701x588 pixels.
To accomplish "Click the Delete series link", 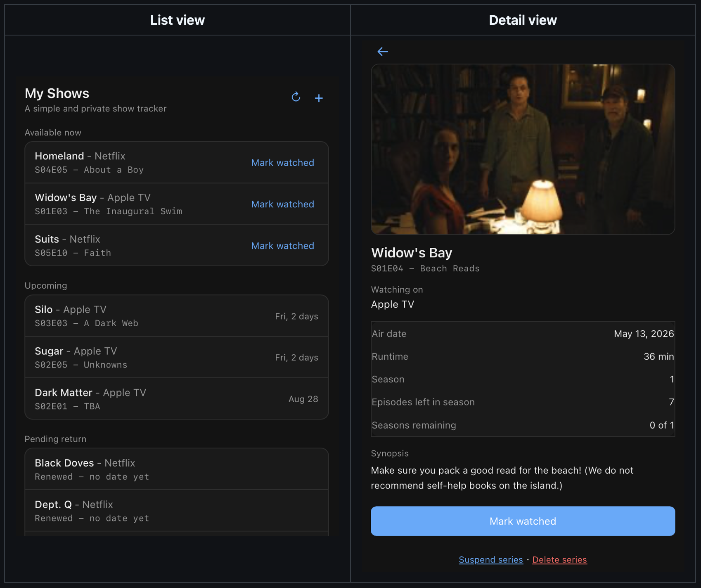I will point(559,560).
